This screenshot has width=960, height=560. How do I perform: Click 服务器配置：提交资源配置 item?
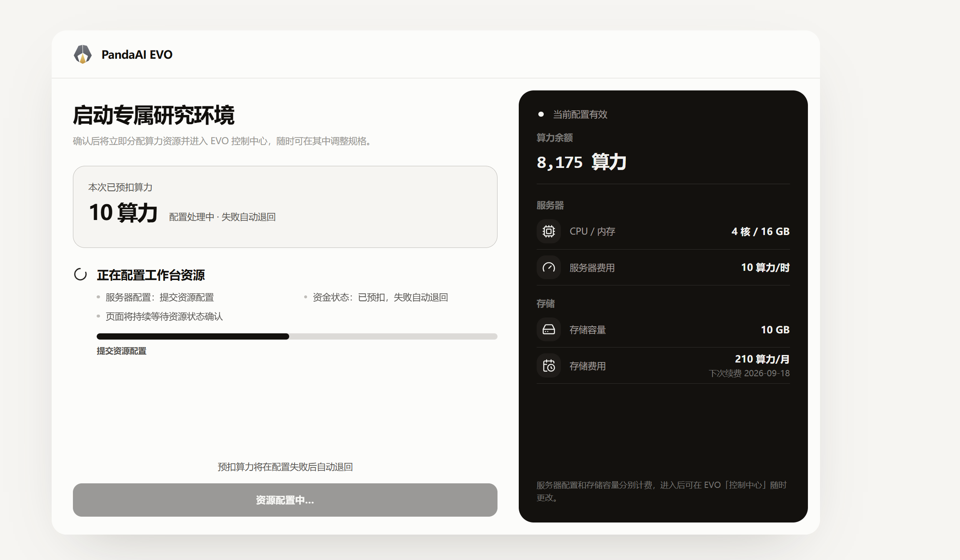[x=160, y=297]
